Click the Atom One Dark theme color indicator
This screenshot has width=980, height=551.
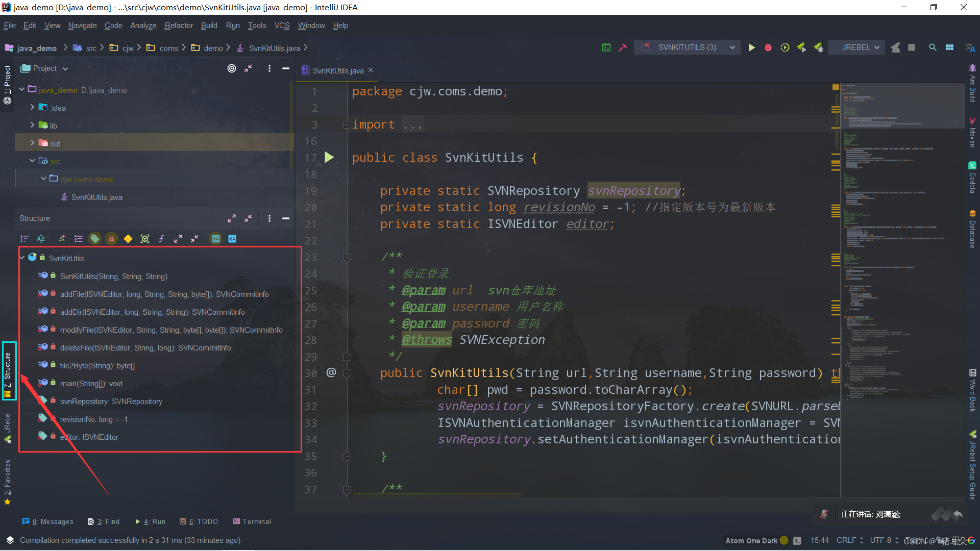tap(784, 540)
